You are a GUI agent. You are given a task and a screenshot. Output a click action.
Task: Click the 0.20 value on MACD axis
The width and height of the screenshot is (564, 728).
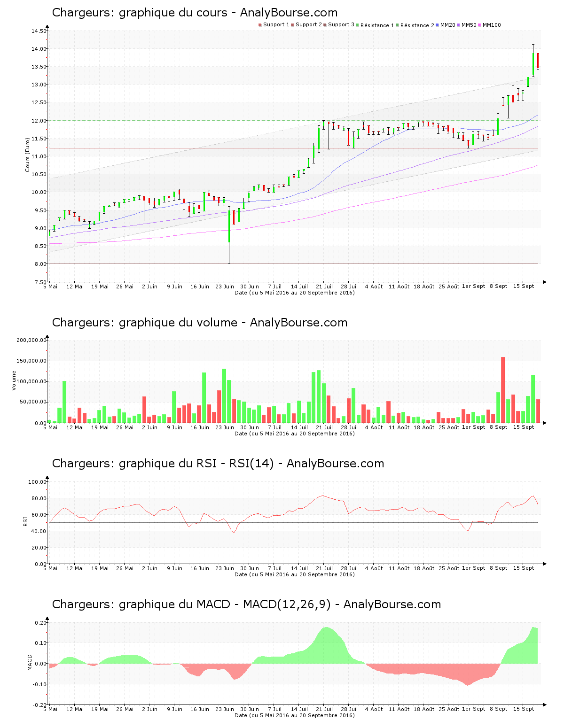(40, 623)
